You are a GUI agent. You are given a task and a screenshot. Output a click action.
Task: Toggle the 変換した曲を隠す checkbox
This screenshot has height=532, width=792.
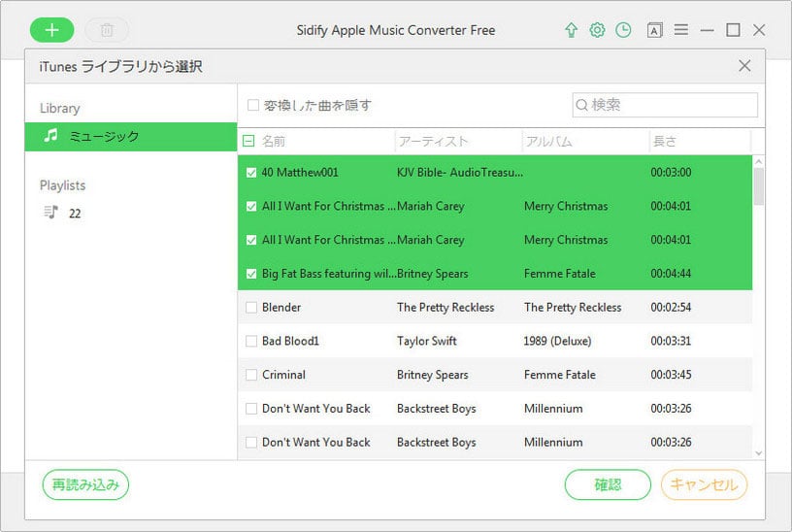click(x=253, y=105)
